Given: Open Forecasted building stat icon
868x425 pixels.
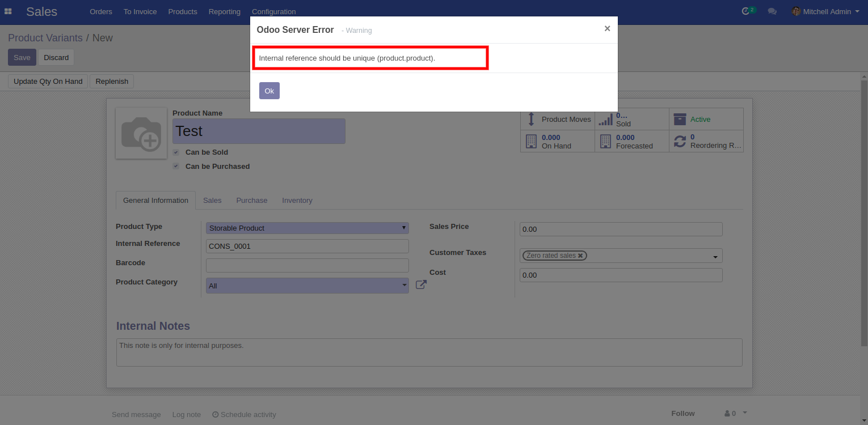Looking at the screenshot, I should click(605, 141).
